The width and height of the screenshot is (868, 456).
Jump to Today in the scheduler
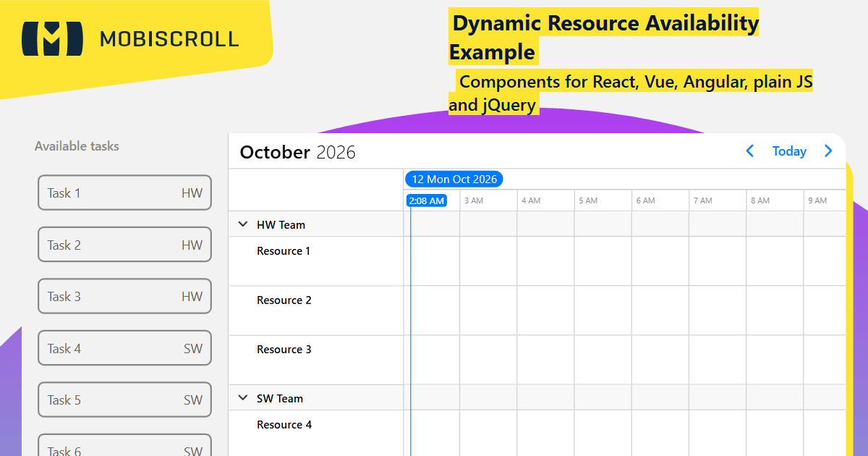[x=789, y=151]
